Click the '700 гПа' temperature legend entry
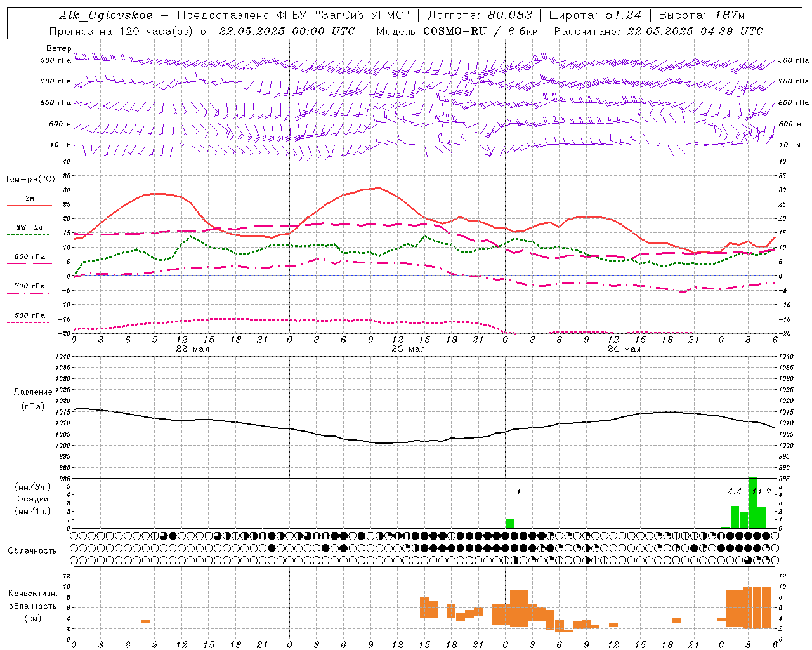This screenshot has height=650, width=812. coord(30,286)
